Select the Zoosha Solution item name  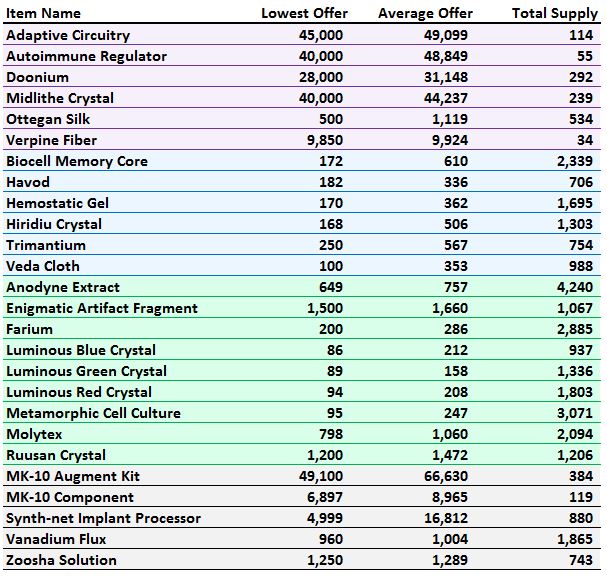point(62,560)
